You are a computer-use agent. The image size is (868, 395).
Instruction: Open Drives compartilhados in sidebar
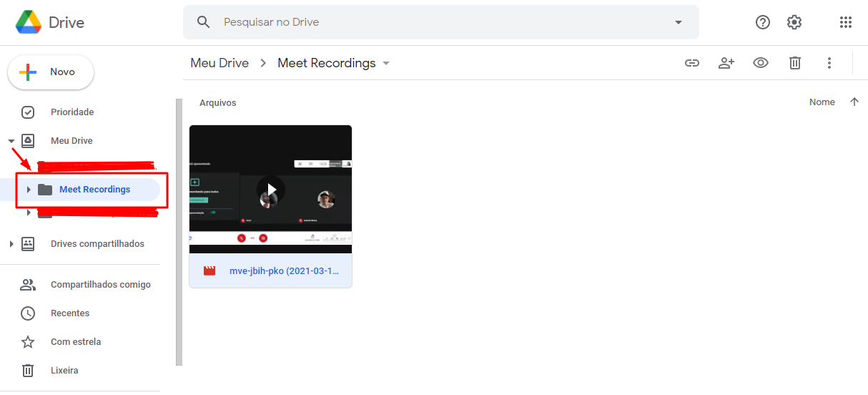(97, 244)
